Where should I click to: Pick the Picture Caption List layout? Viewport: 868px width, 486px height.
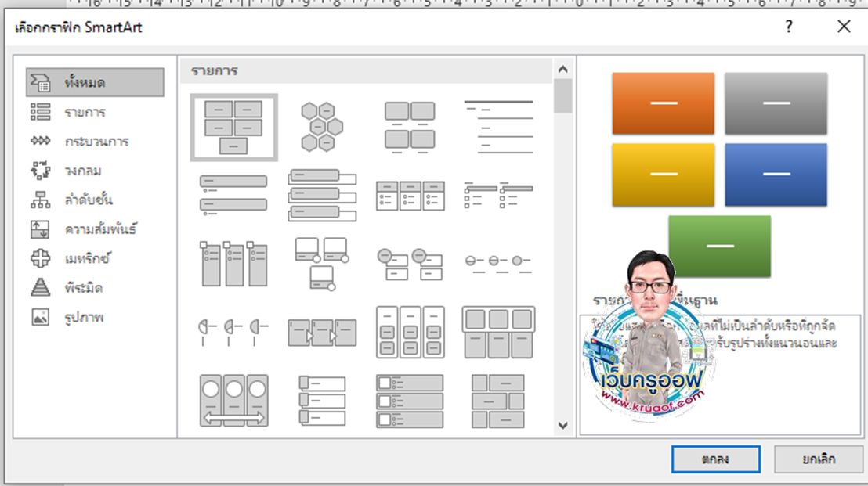pos(410,127)
